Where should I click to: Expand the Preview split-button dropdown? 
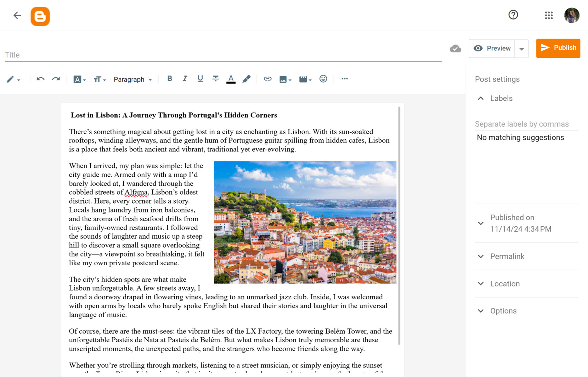(x=521, y=49)
